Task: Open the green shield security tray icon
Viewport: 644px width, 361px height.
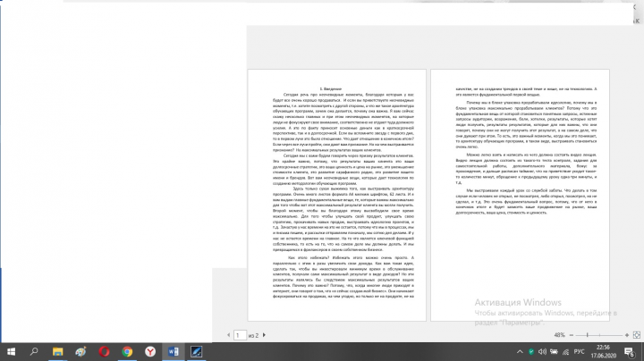Action: click(531, 351)
